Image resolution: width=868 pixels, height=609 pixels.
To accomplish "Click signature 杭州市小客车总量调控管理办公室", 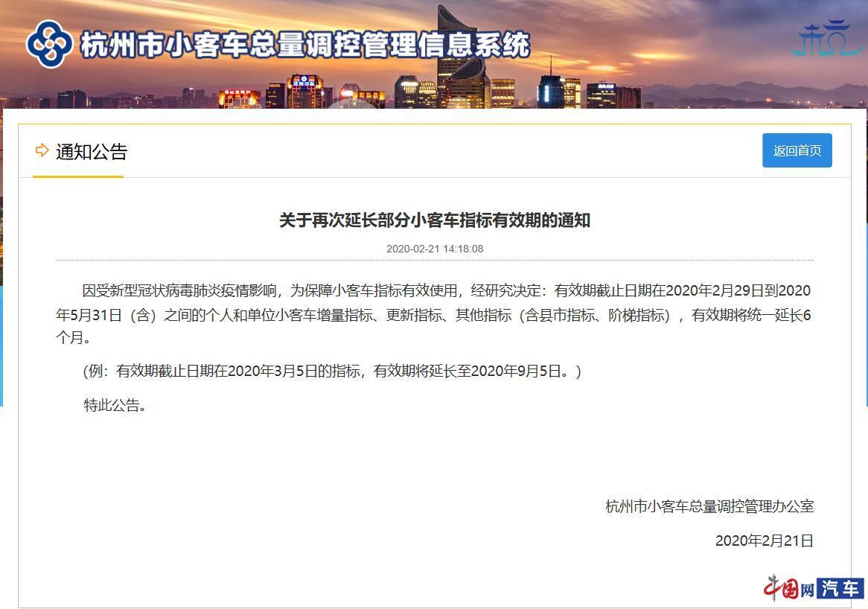I will pos(709,506).
